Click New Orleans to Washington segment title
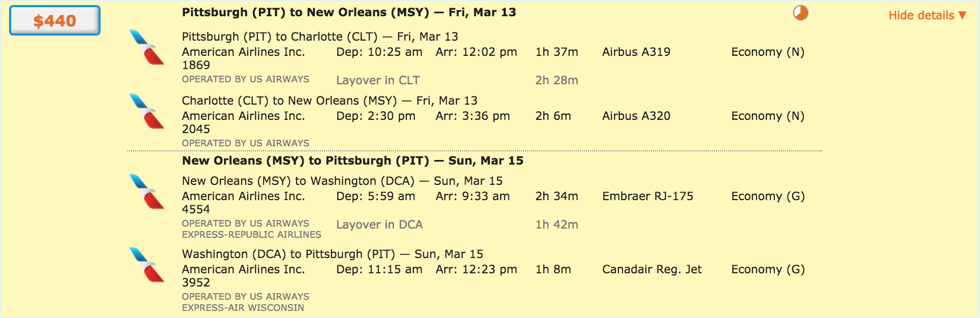980x318 pixels. [342, 181]
